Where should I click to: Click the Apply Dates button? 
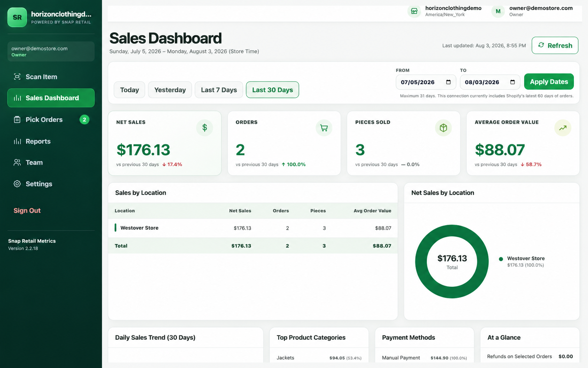[549, 82]
